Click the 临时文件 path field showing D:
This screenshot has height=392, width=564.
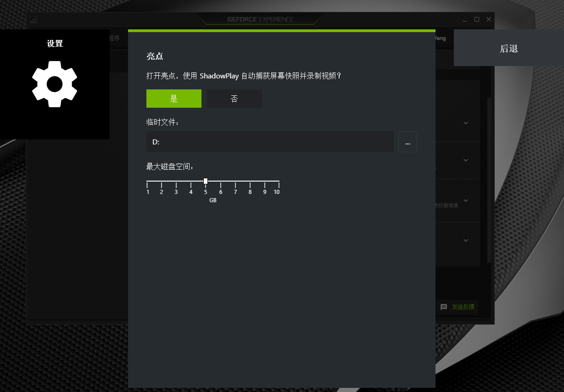coord(270,142)
